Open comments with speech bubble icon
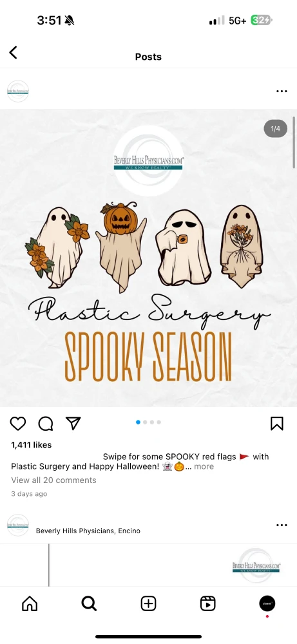 point(46,424)
